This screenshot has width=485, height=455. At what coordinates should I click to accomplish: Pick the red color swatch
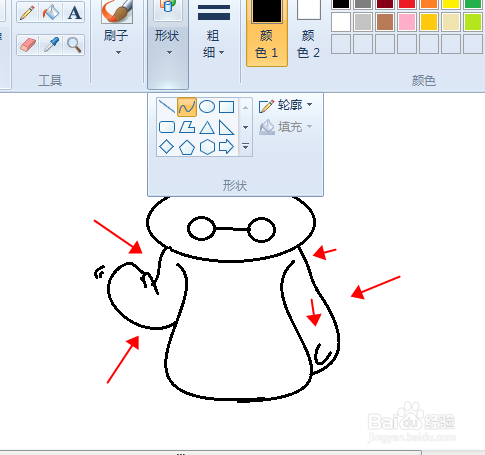(x=407, y=3)
